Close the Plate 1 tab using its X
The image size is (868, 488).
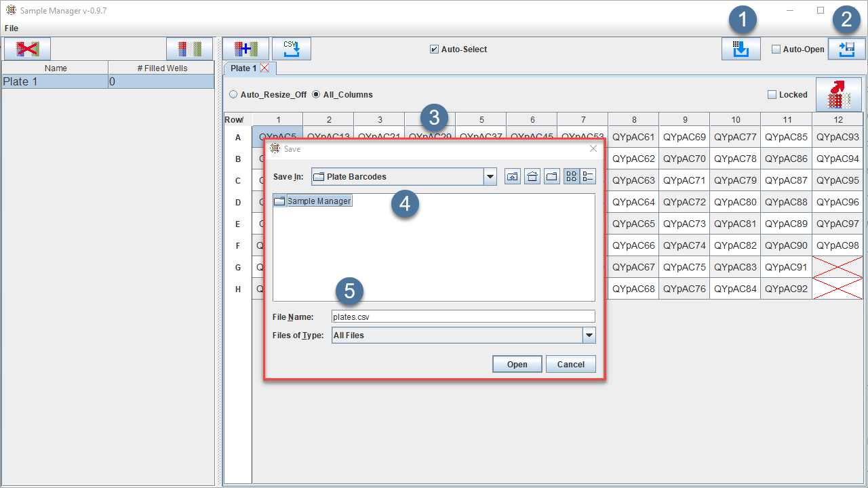point(264,68)
